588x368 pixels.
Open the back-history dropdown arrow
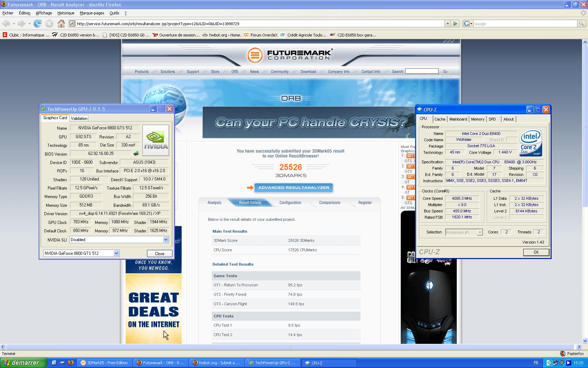(14, 23)
